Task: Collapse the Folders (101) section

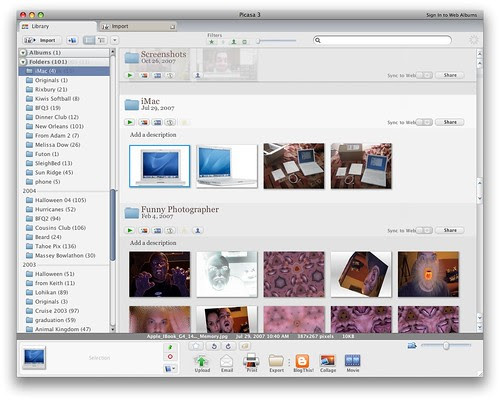Action: tap(23, 62)
